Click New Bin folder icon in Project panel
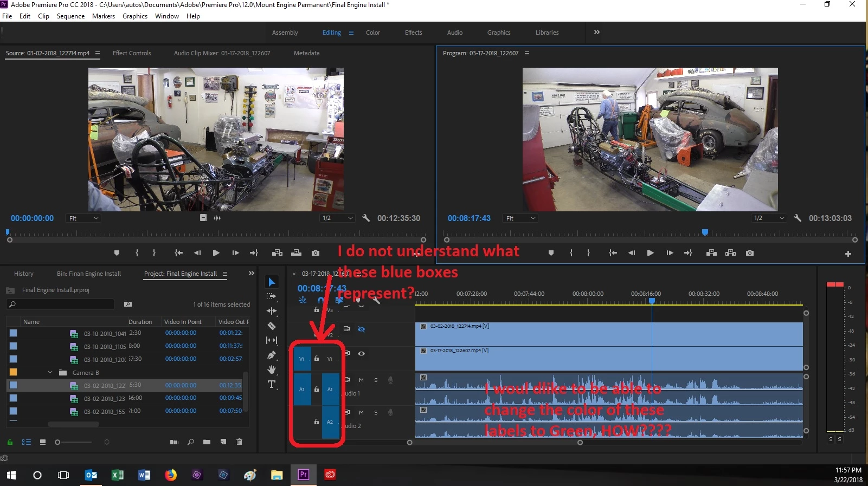The height and width of the screenshot is (486, 868). click(x=207, y=442)
